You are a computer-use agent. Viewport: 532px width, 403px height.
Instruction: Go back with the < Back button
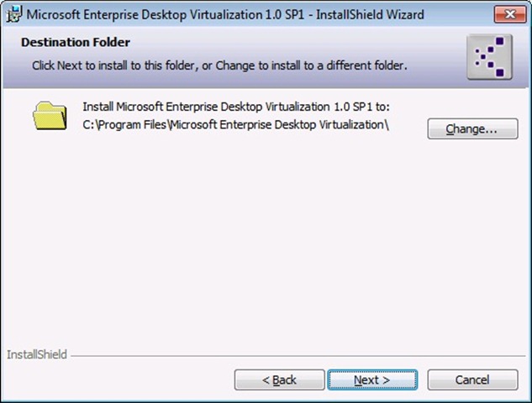(279, 379)
